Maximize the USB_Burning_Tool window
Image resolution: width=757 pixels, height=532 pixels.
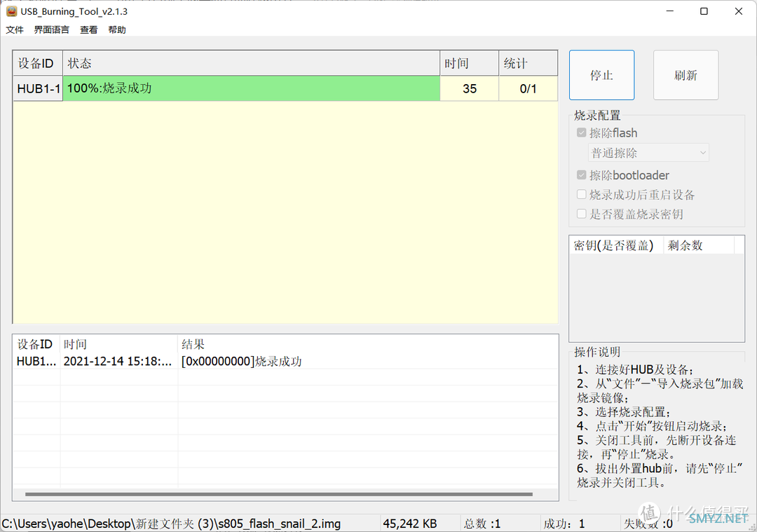[704, 11]
